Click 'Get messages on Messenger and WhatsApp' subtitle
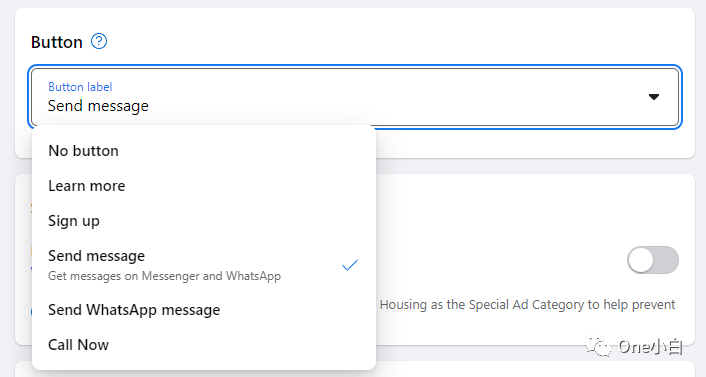Image resolution: width=706 pixels, height=377 pixels. 164,276
